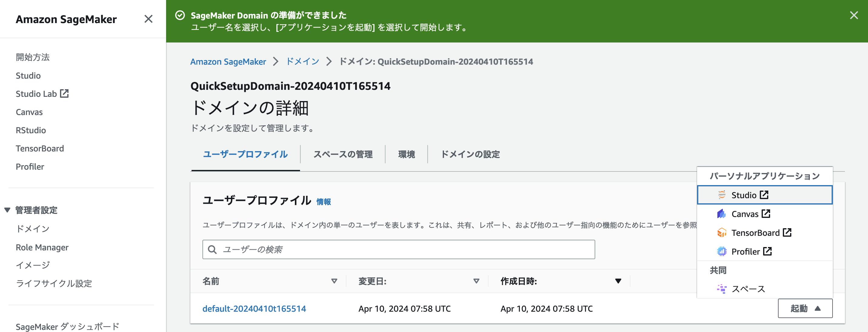Sort by 変更日 column arrow

click(476, 281)
